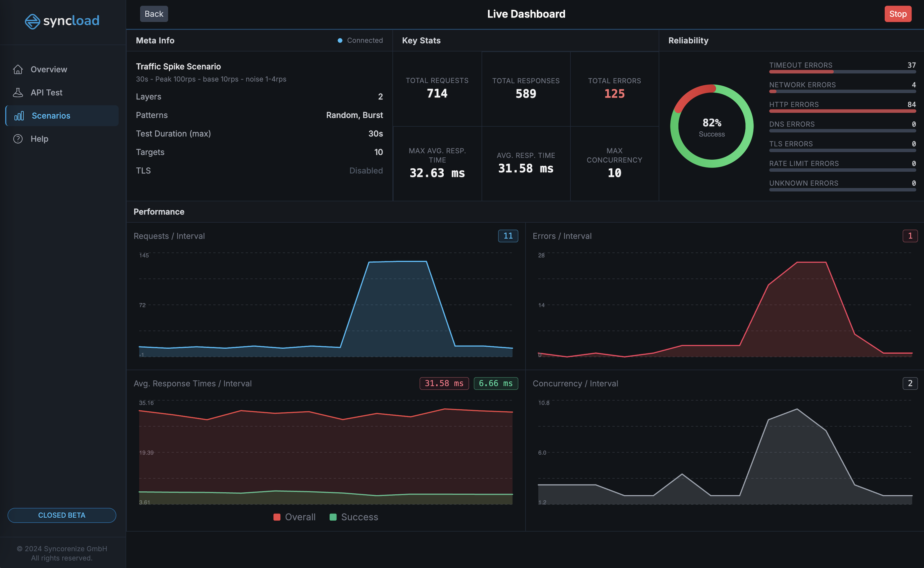This screenshot has width=924, height=568.
Task: Switch to the API Test section
Action: 47,92
